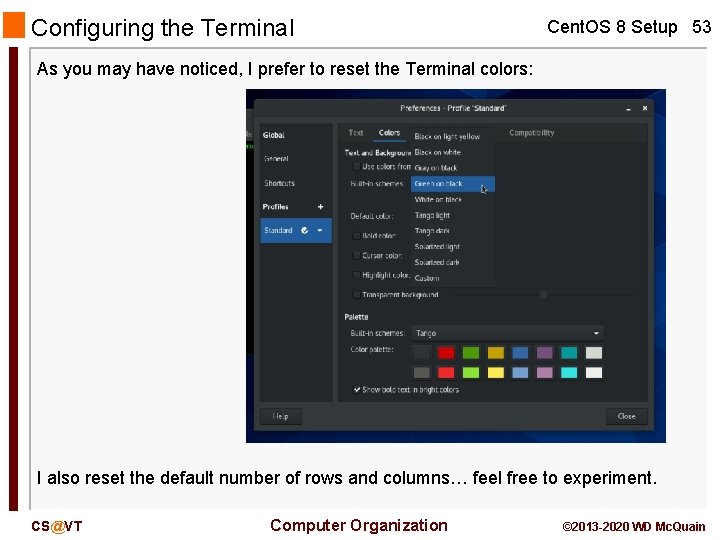
Task: Open the Standard profile's dropdown arrow menu
Action: [x=320, y=230]
